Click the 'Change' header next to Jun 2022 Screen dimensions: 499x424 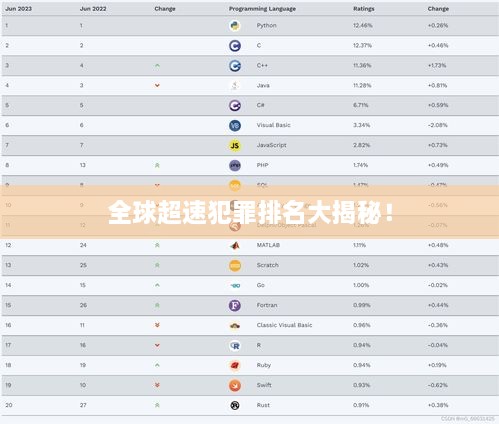tap(165, 9)
